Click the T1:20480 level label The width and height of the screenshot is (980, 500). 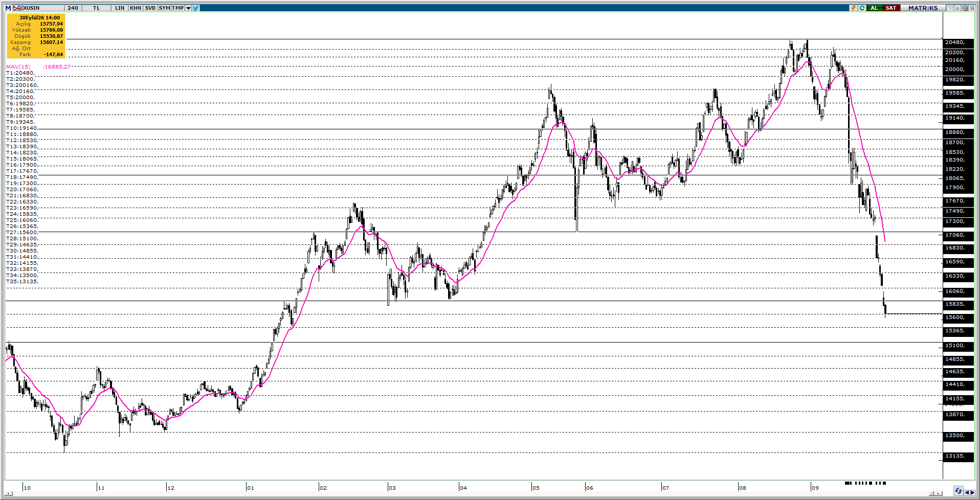click(20, 73)
